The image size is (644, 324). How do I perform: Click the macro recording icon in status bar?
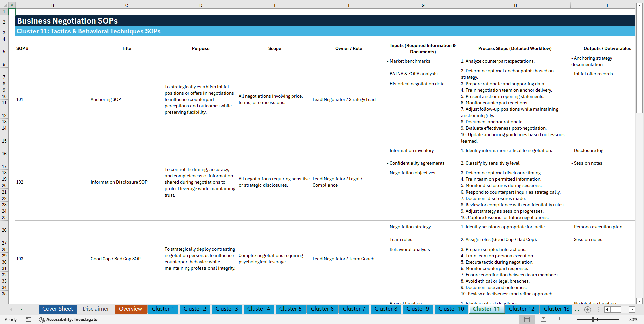(x=28, y=319)
